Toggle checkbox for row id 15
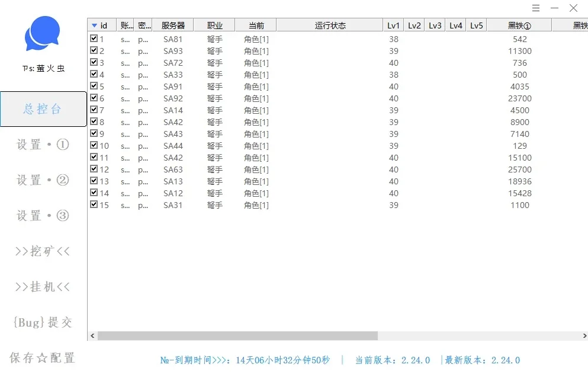 [94, 204]
